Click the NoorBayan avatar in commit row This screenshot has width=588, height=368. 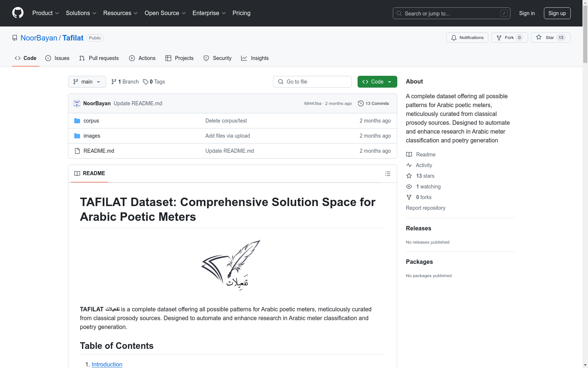[x=77, y=103]
